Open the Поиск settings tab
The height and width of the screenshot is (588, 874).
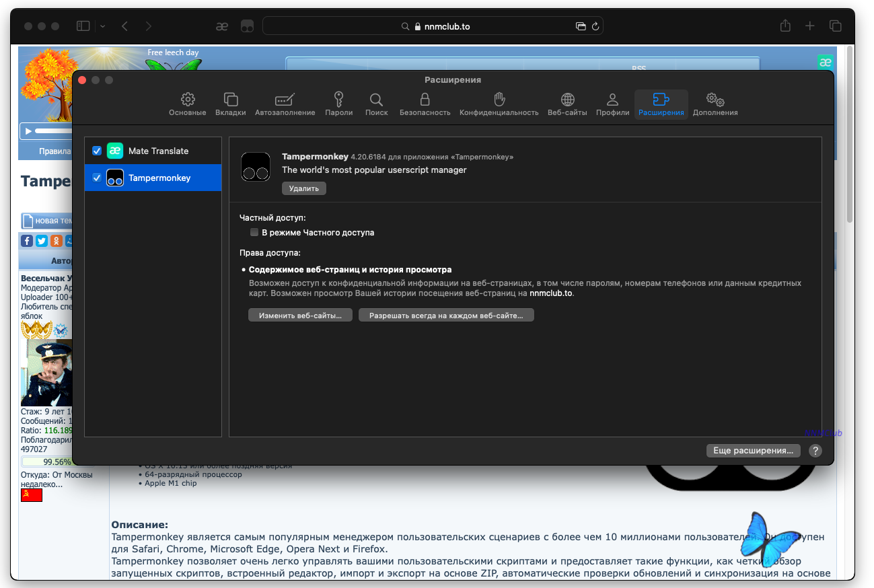(377, 104)
